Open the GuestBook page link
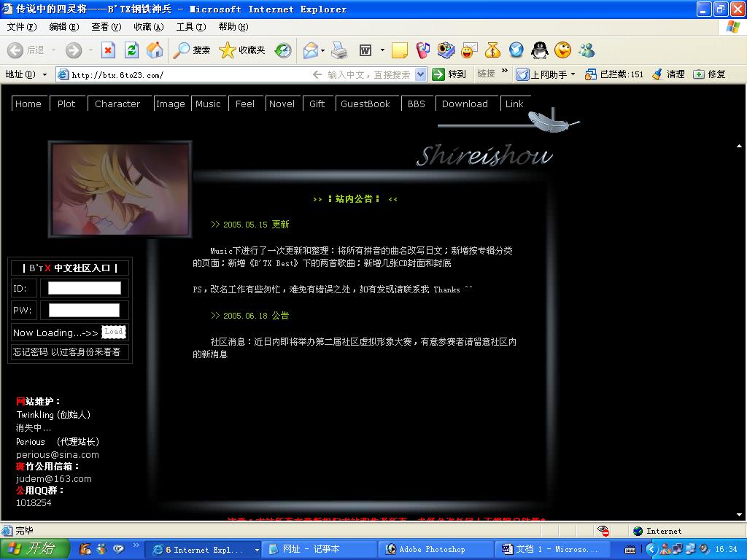This screenshot has height=560, width=747. [x=365, y=104]
